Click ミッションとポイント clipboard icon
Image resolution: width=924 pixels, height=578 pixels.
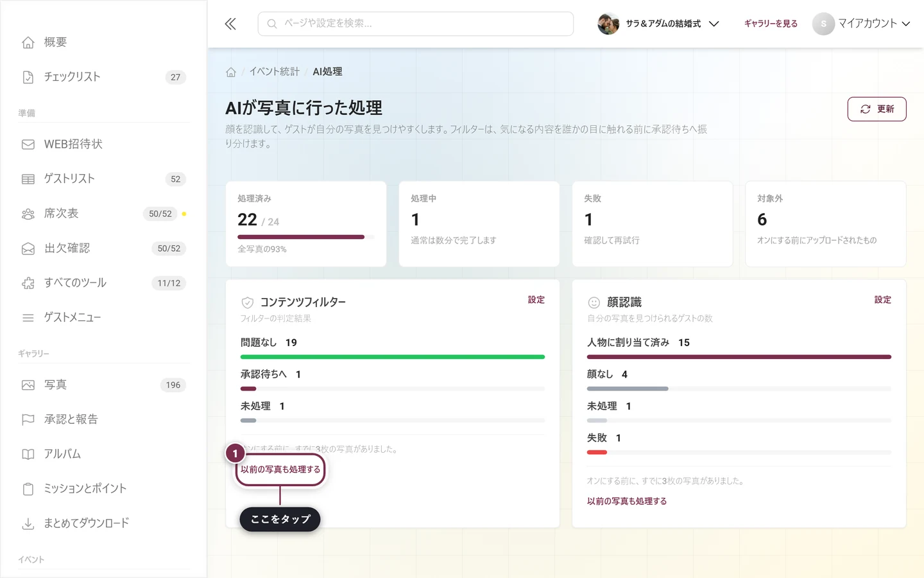tap(28, 489)
